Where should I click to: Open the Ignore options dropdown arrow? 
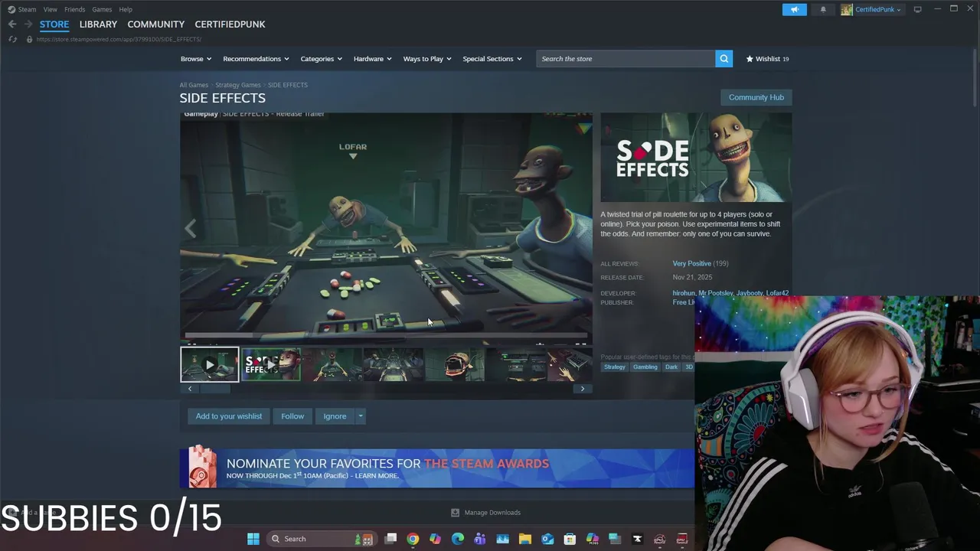[x=361, y=416]
